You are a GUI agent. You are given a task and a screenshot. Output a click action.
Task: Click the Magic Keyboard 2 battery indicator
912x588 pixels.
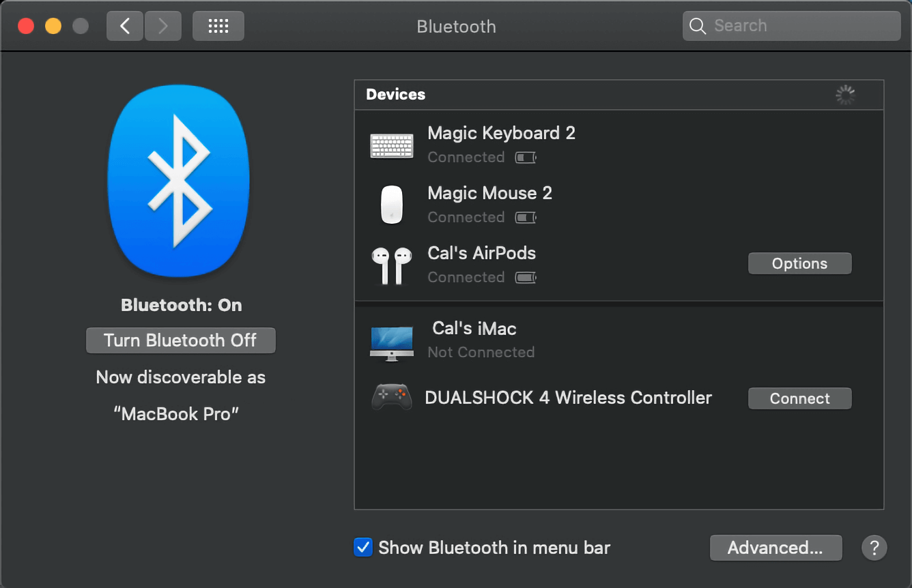pyautogui.click(x=526, y=158)
